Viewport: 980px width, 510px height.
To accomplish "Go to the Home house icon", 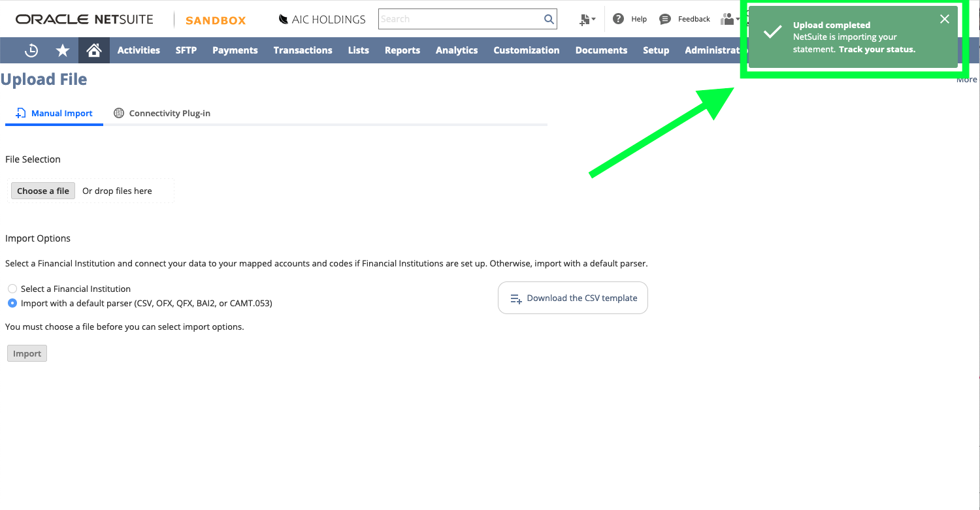I will coord(94,50).
